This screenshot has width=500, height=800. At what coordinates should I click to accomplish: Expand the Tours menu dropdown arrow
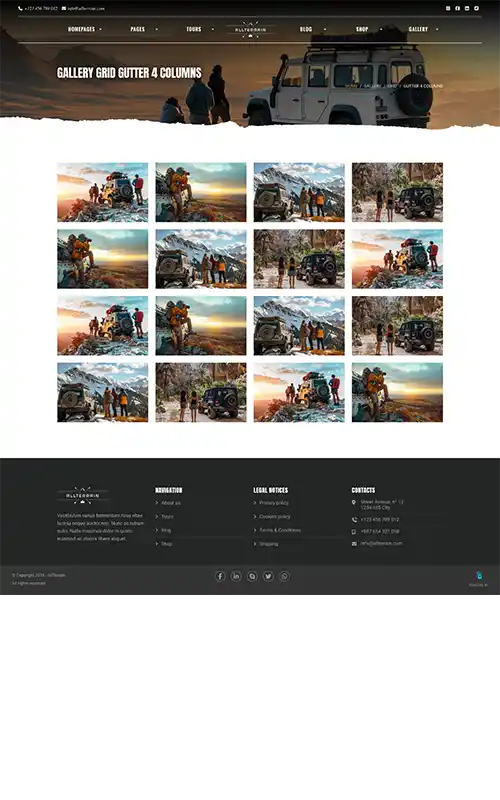click(213, 29)
